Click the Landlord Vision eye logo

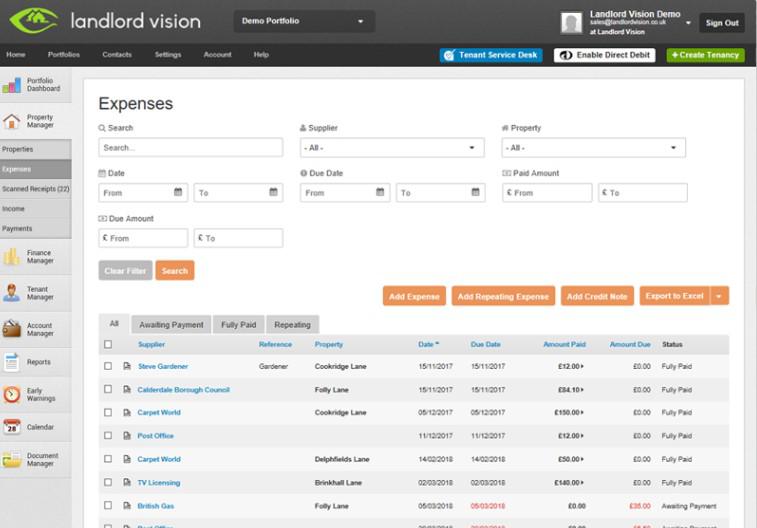tap(34, 20)
